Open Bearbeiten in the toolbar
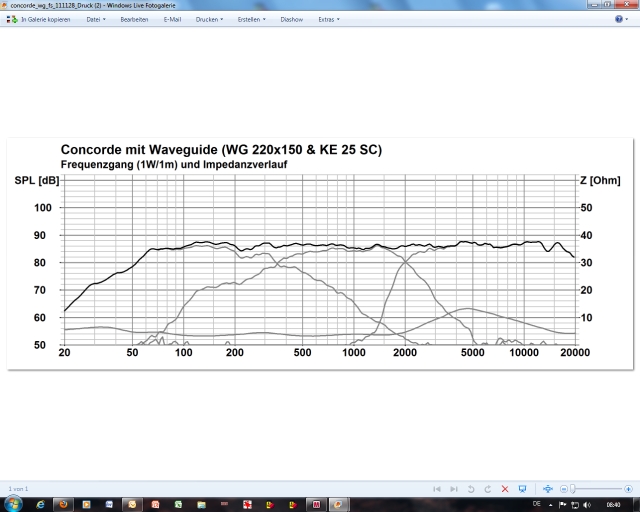 coord(134,19)
